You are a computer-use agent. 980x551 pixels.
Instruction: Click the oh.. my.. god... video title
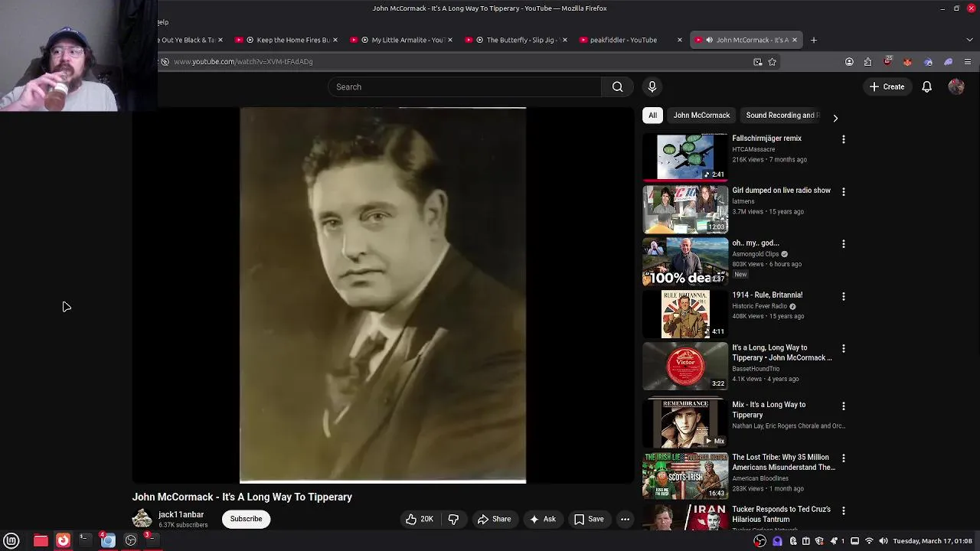click(x=756, y=243)
